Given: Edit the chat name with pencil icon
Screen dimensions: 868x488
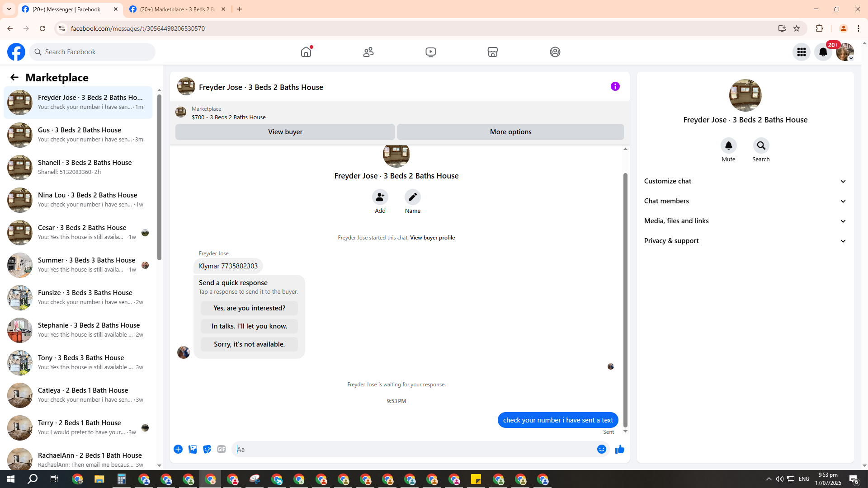Looking at the screenshot, I should coord(413,197).
